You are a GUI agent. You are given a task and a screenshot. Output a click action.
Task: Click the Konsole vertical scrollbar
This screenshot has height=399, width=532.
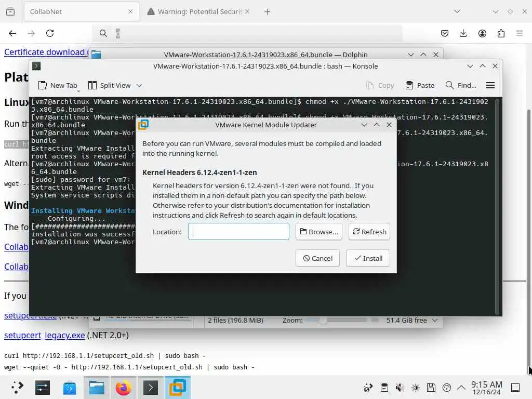(497, 206)
